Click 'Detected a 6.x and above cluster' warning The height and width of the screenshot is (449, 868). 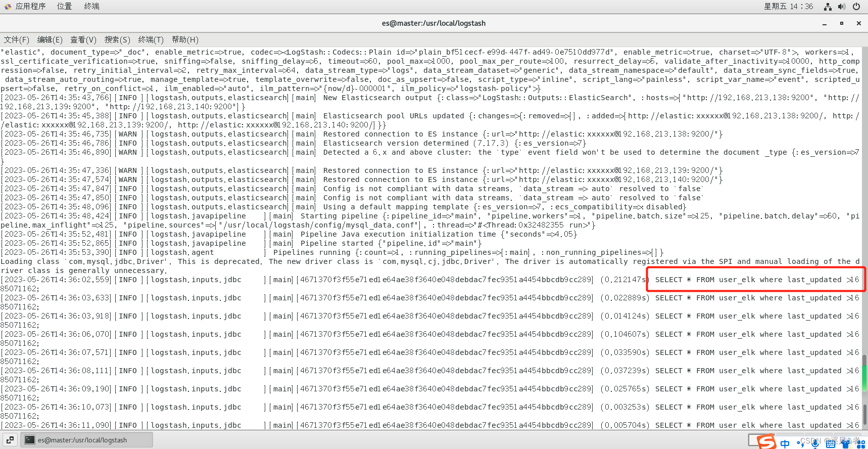coord(430,157)
